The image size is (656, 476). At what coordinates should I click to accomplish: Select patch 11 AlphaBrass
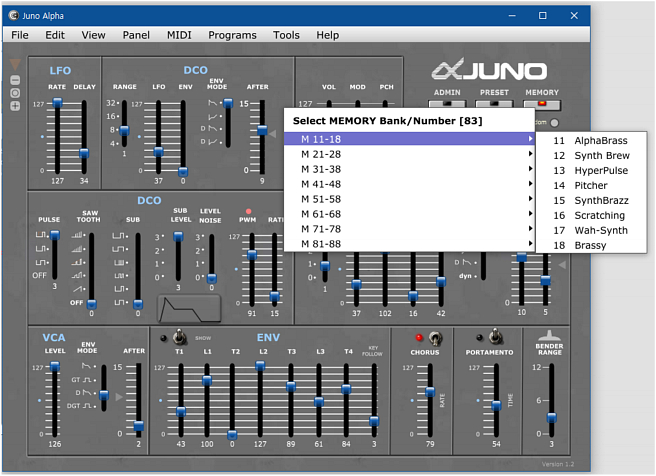click(x=591, y=141)
